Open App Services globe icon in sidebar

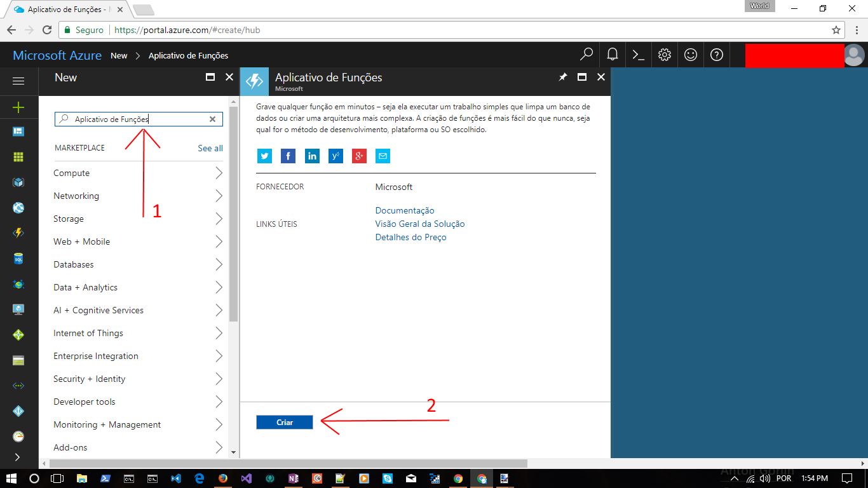(18, 208)
